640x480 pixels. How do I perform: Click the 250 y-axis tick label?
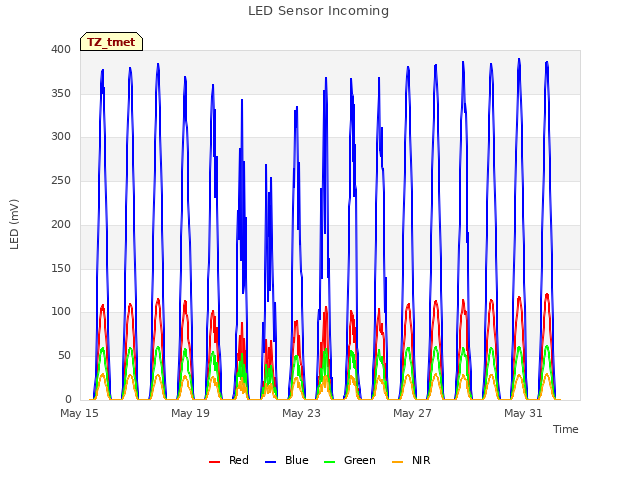tap(61, 180)
